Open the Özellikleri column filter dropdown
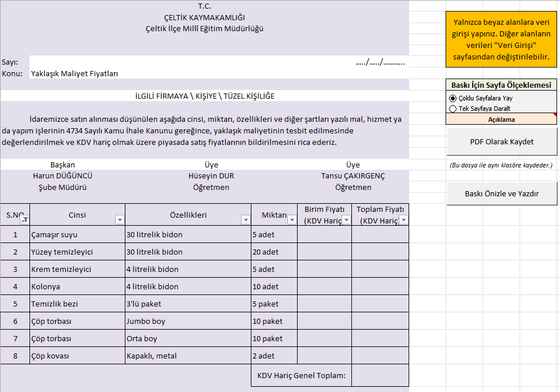 click(246, 220)
